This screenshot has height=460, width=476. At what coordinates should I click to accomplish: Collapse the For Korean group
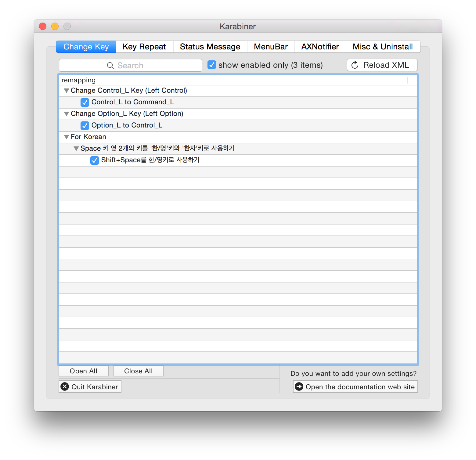tap(66, 137)
